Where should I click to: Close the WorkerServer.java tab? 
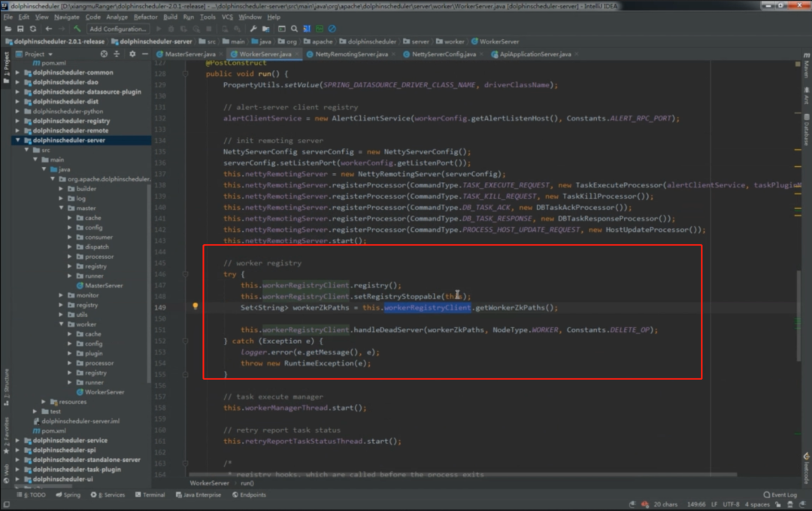(297, 54)
